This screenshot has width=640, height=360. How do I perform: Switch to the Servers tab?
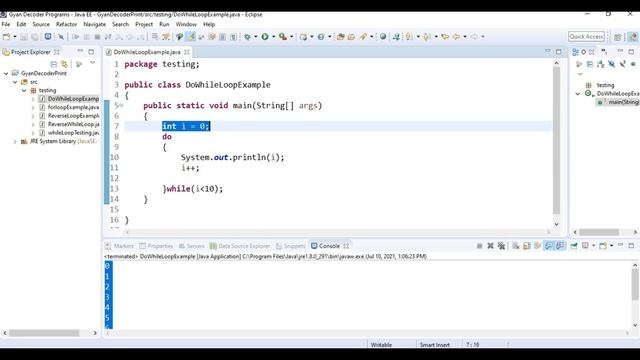pos(192,246)
